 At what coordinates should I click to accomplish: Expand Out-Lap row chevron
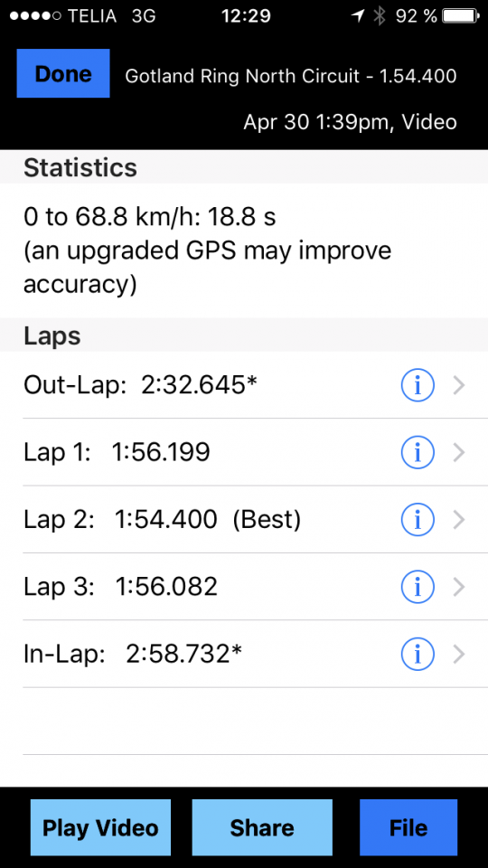(459, 385)
